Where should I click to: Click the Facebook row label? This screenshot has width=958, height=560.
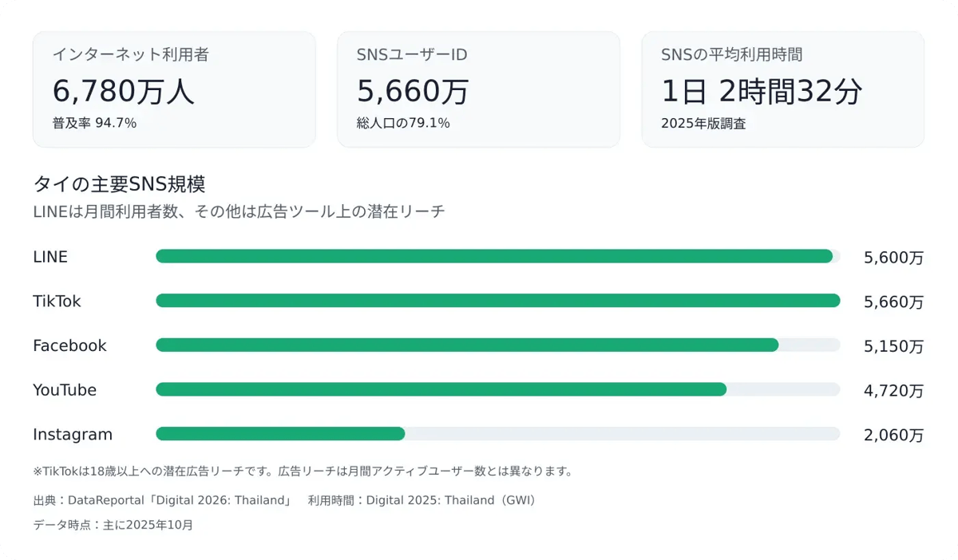tap(69, 346)
